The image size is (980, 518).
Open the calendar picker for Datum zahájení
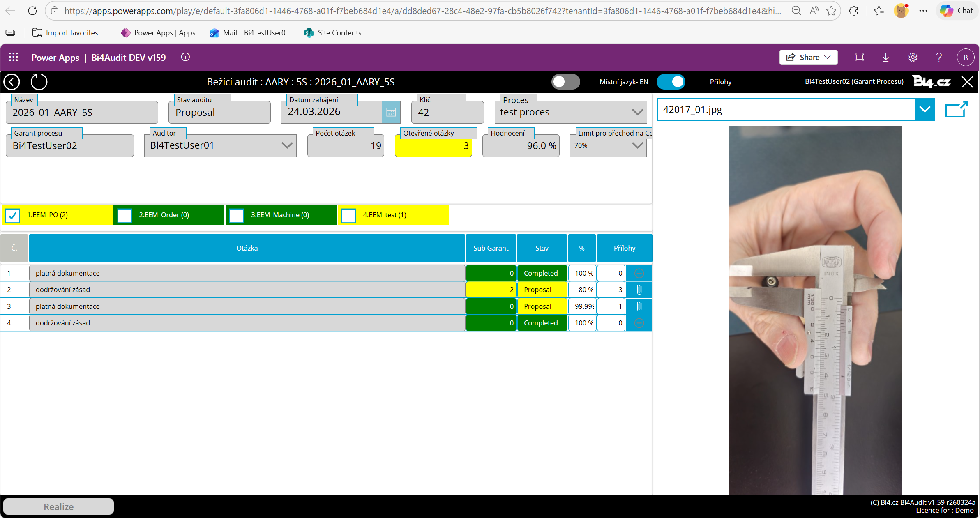click(391, 112)
